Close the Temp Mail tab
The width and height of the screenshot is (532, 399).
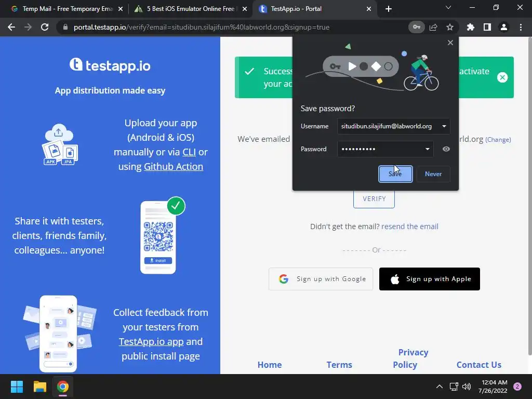point(120,9)
